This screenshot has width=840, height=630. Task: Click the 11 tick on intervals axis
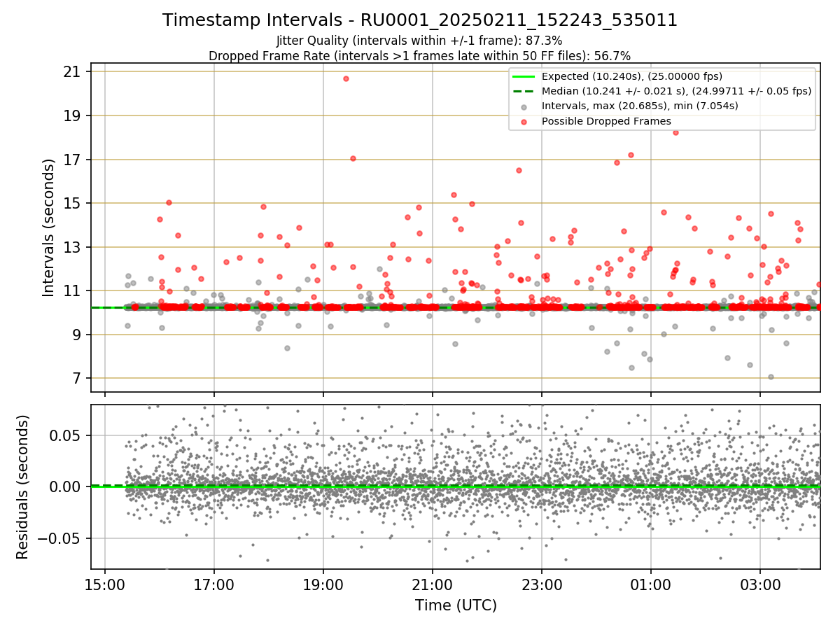tap(72, 290)
